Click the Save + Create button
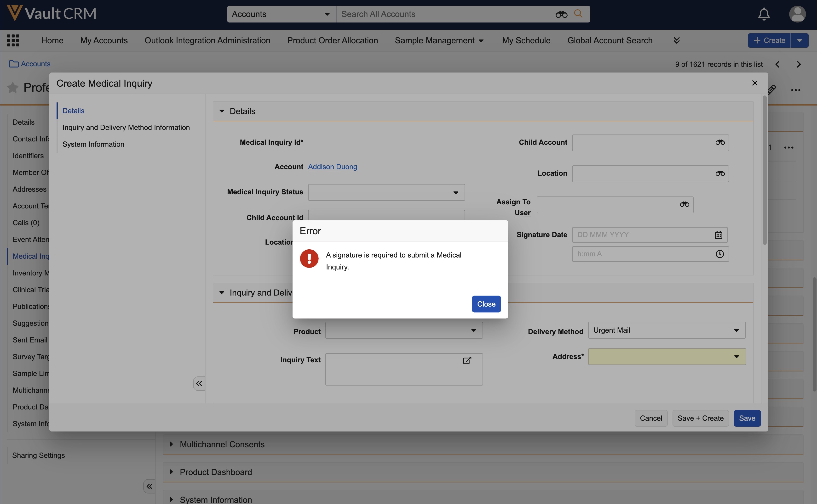 (x=700, y=418)
